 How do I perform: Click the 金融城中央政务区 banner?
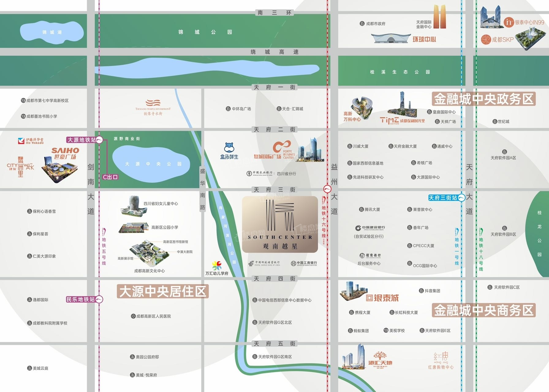(x=484, y=99)
